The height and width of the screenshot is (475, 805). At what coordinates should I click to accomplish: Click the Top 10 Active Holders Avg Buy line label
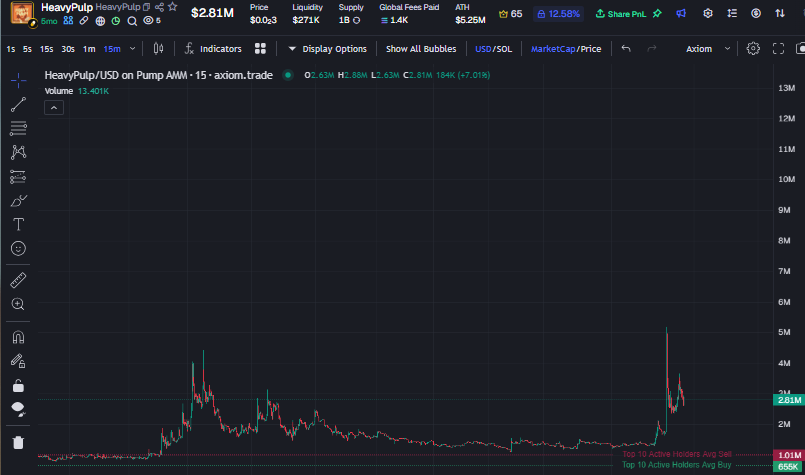(677, 465)
